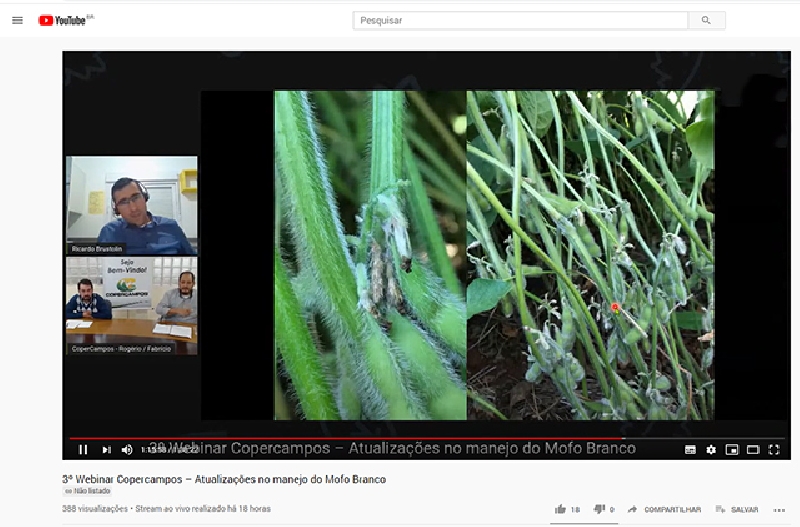Open the YouTube hamburger guide menu
The image size is (800, 527).
click(17, 20)
